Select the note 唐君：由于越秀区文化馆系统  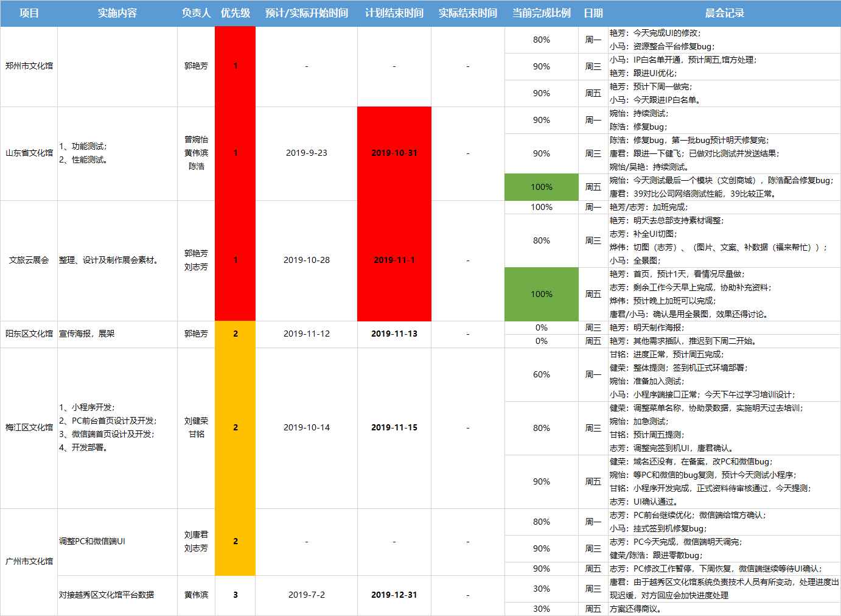click(724, 589)
